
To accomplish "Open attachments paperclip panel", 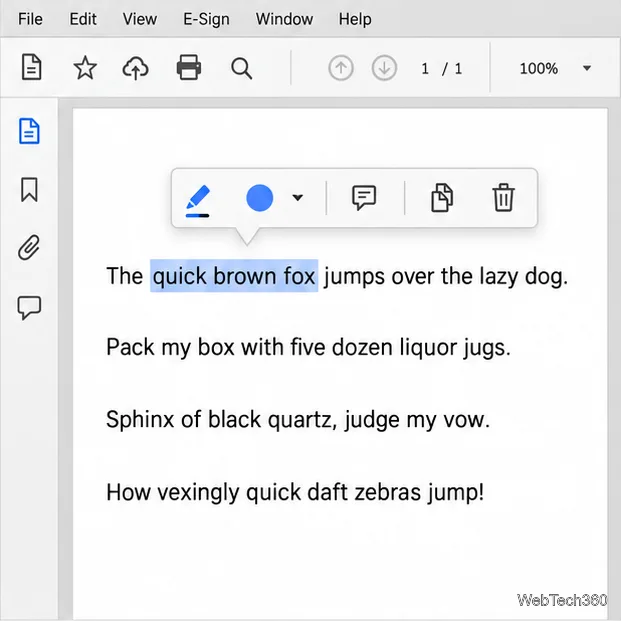I will pyautogui.click(x=29, y=247).
